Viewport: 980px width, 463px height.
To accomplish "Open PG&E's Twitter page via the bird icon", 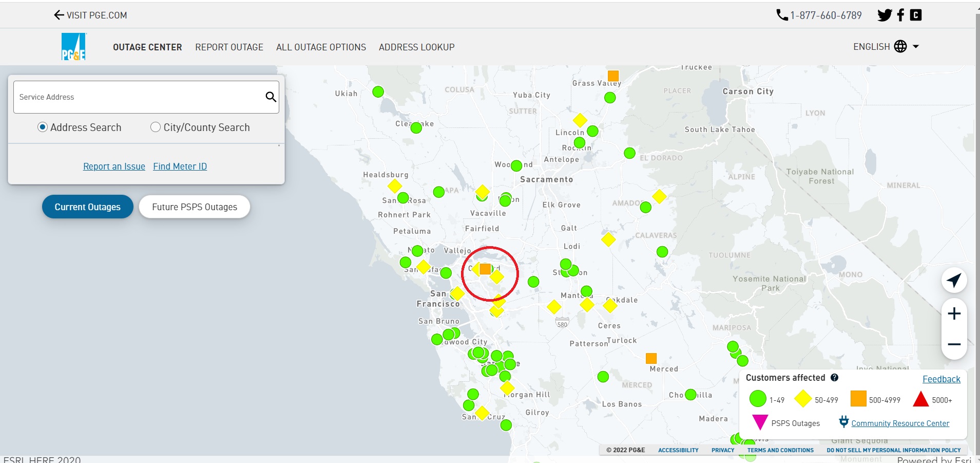I will click(x=885, y=15).
